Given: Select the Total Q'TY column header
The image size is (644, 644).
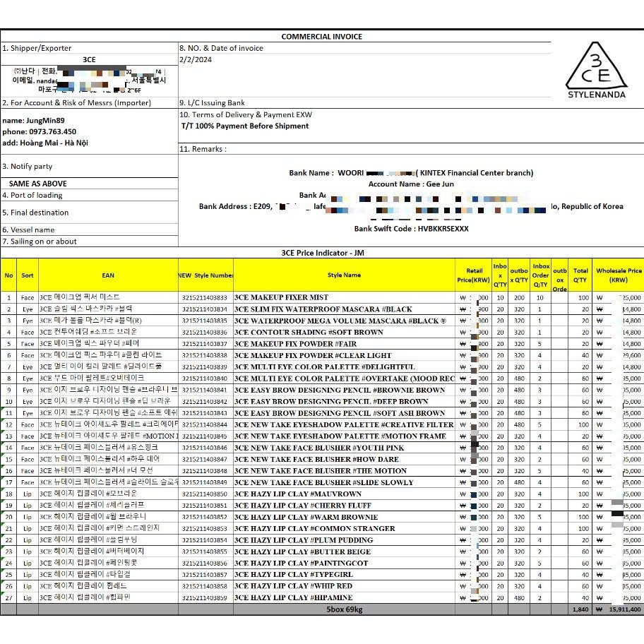Looking at the screenshot, I should [x=580, y=275].
